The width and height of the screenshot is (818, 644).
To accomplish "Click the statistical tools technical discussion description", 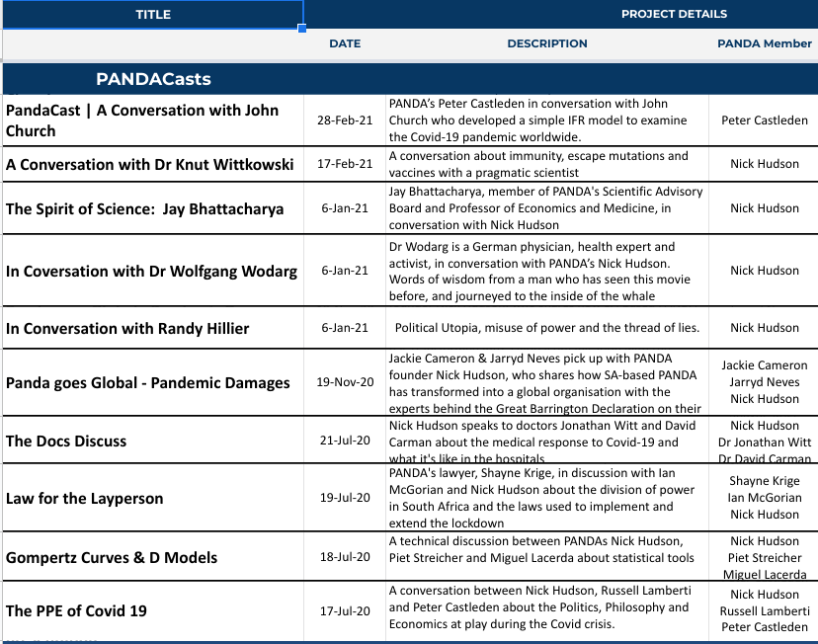I will pos(547,557).
